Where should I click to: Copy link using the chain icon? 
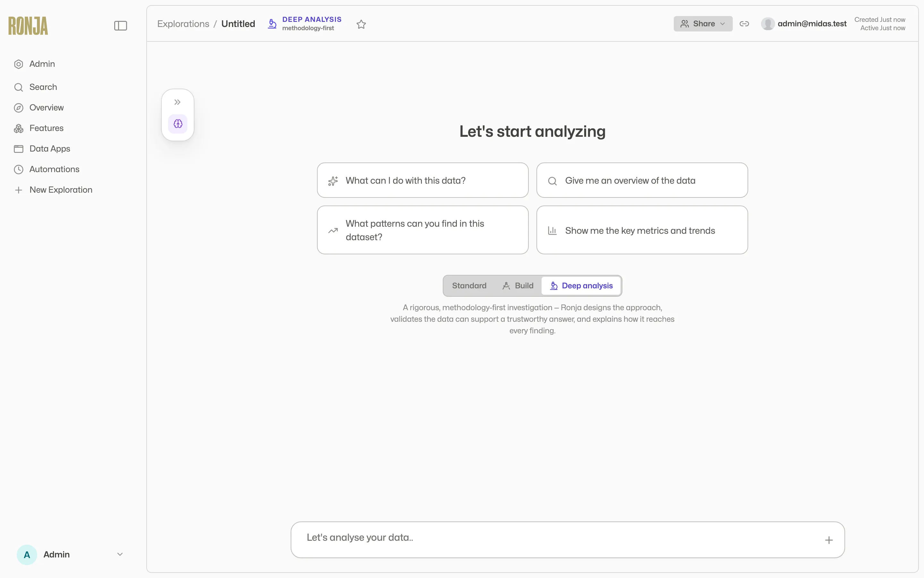744,24
